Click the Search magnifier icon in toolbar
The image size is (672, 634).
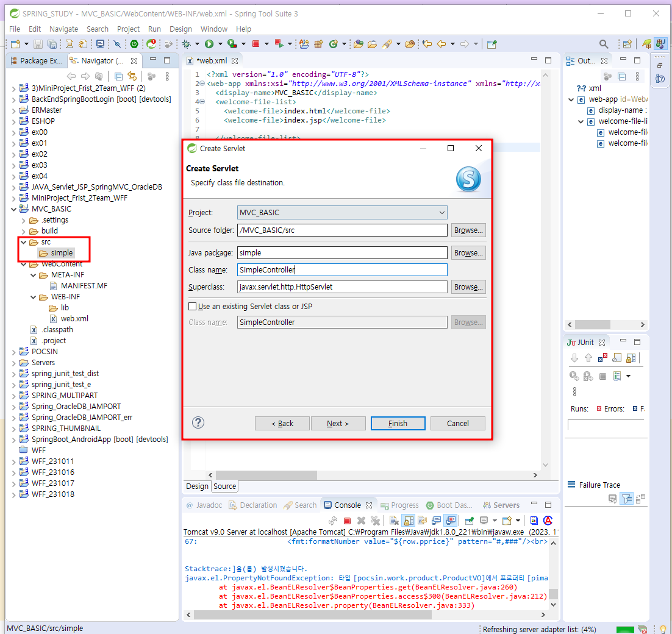click(x=604, y=44)
